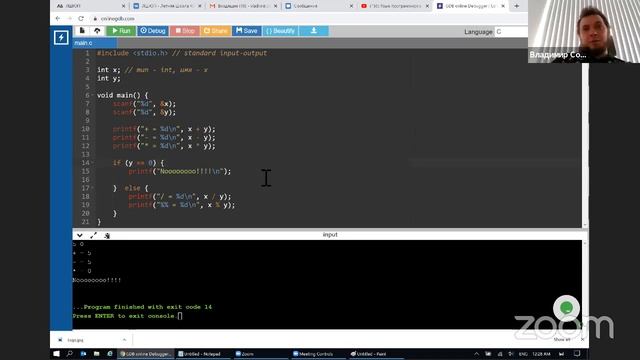Image resolution: width=640 pixels, height=360 pixels.
Task: Download the code with the download icon
Action: (313, 31)
